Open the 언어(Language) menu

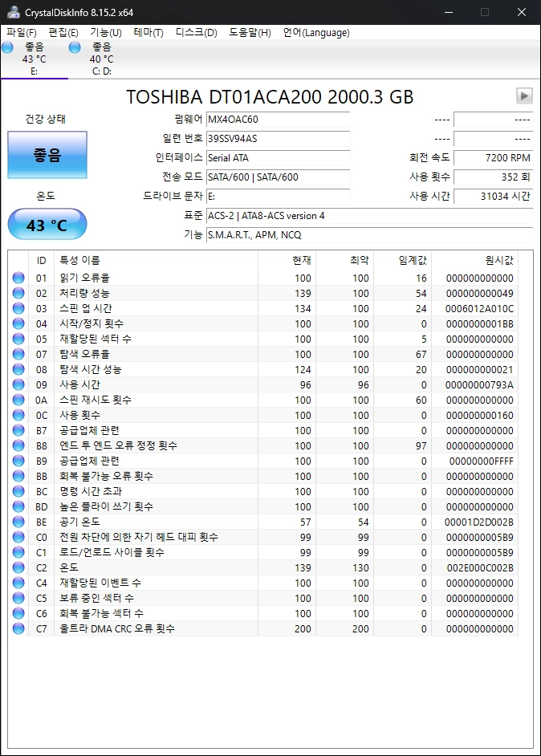click(x=316, y=32)
